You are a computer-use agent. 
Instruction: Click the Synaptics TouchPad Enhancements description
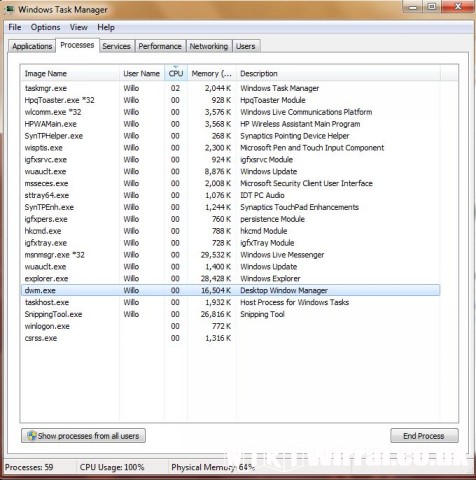click(x=299, y=207)
